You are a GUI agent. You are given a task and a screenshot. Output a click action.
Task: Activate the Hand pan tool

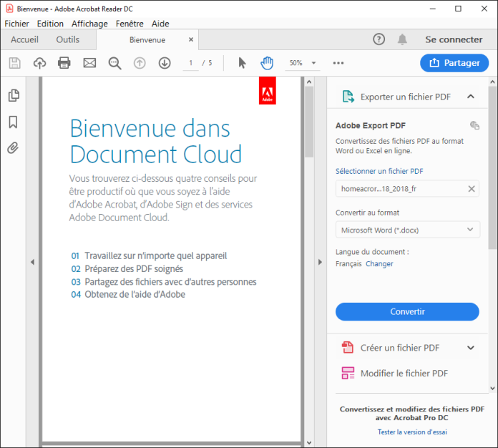(267, 63)
